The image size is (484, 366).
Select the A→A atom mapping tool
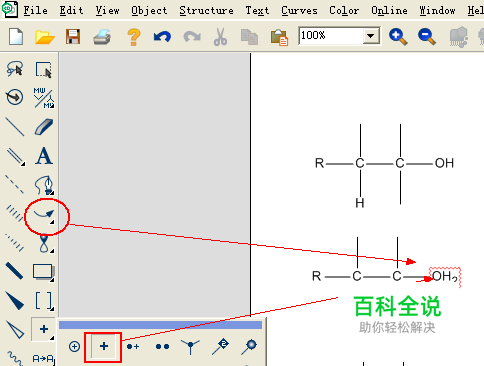(44, 359)
